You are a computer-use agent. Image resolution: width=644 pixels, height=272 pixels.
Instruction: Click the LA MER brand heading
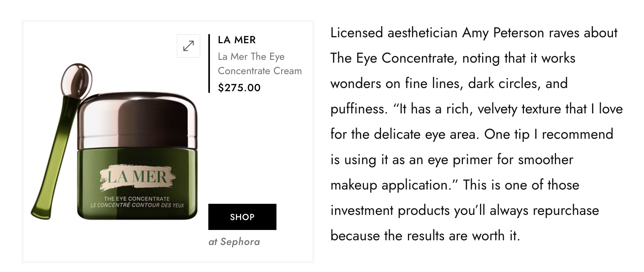[237, 40]
